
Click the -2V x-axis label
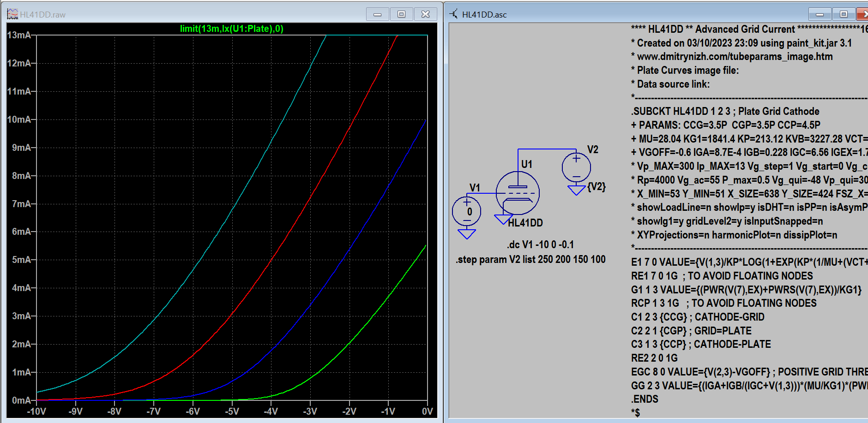click(349, 411)
